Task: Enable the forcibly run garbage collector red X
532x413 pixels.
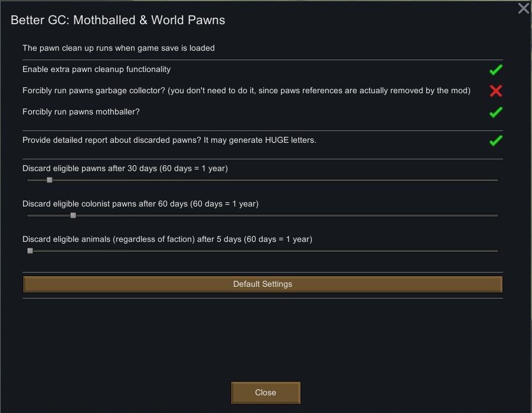Action: 495,91
